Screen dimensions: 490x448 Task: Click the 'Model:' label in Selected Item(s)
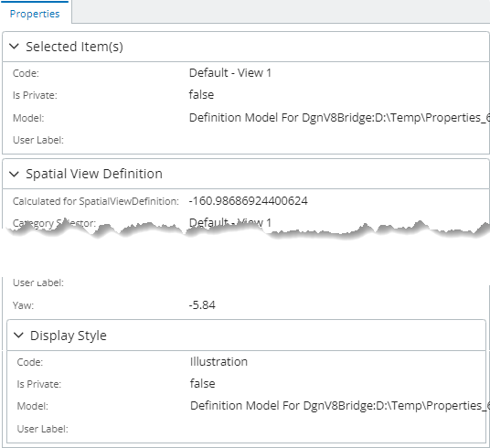28,118
